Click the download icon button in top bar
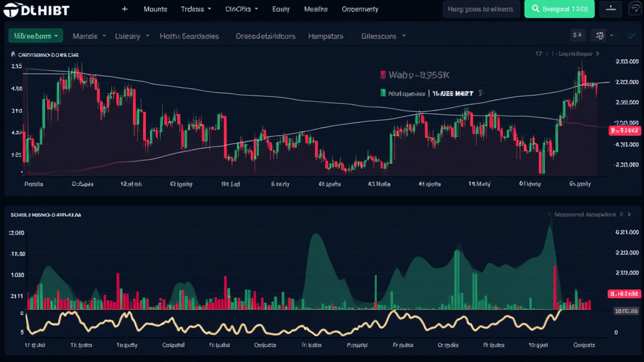This screenshot has height=362, width=644. (609, 9)
